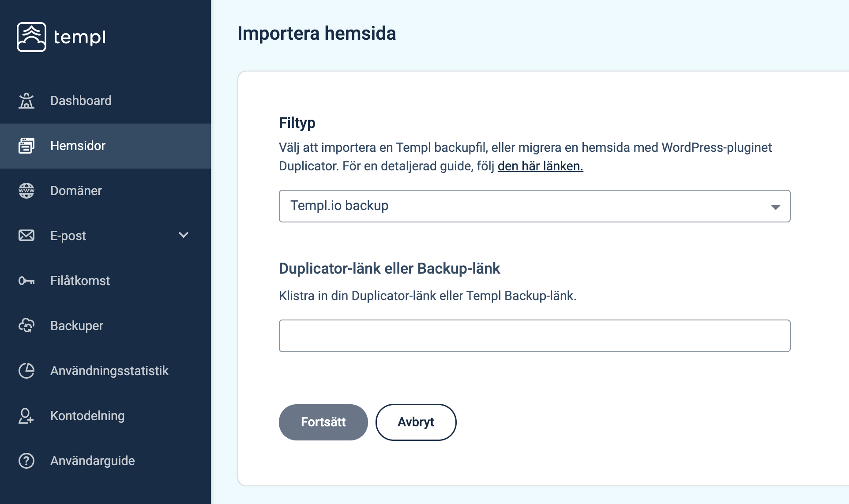The image size is (849, 504).
Task: Click the Dashboard temple icon
Action: (x=26, y=101)
